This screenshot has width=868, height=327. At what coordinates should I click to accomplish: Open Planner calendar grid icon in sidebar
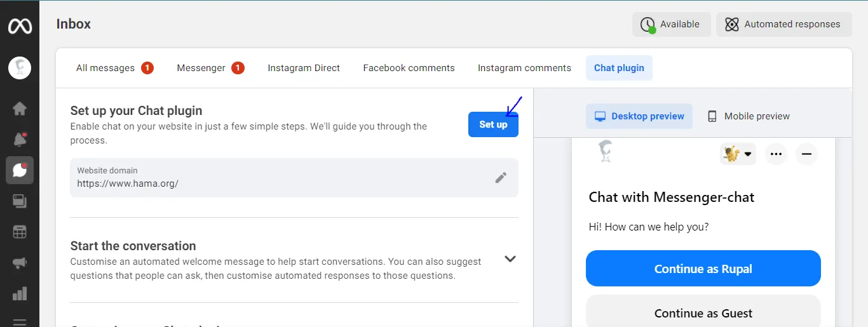pos(20,232)
